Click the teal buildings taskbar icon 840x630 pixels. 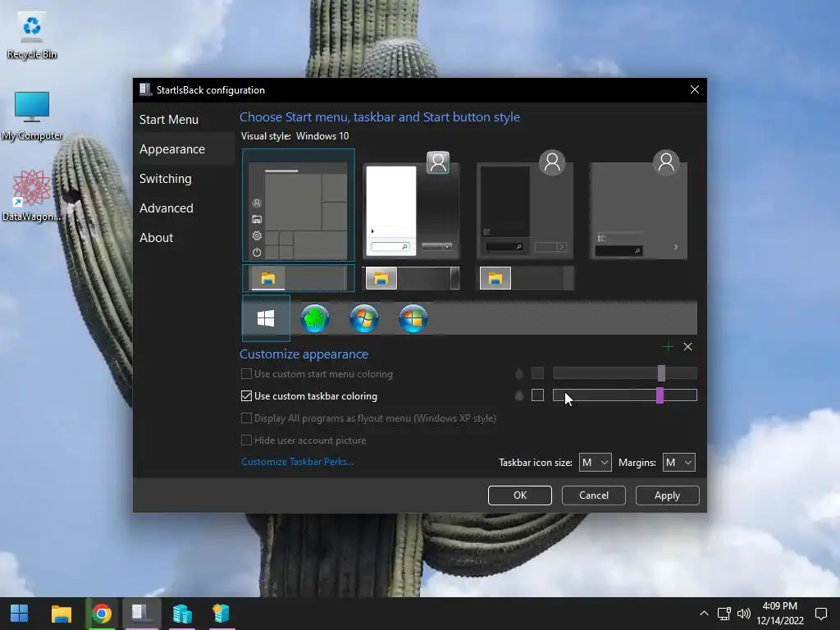tap(182, 614)
